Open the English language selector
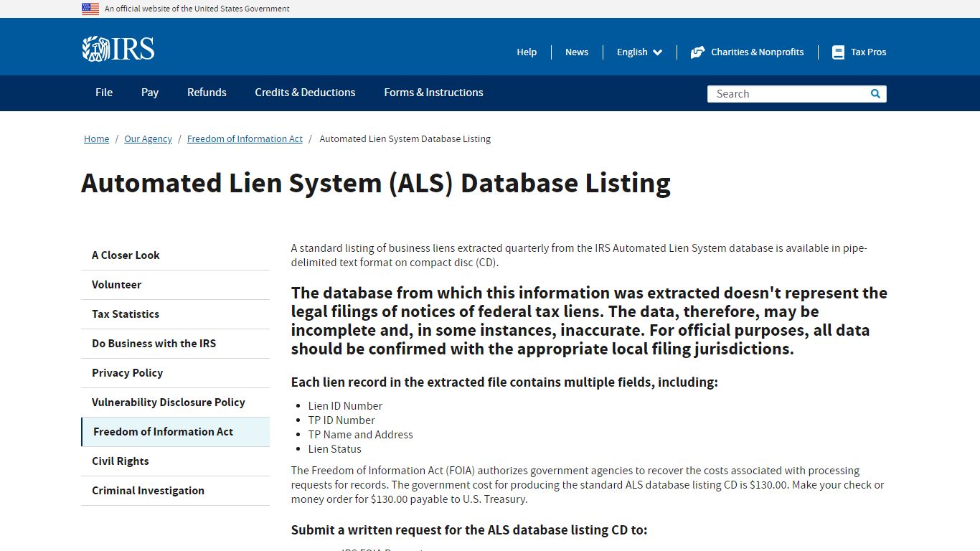The image size is (980, 551). pos(639,52)
